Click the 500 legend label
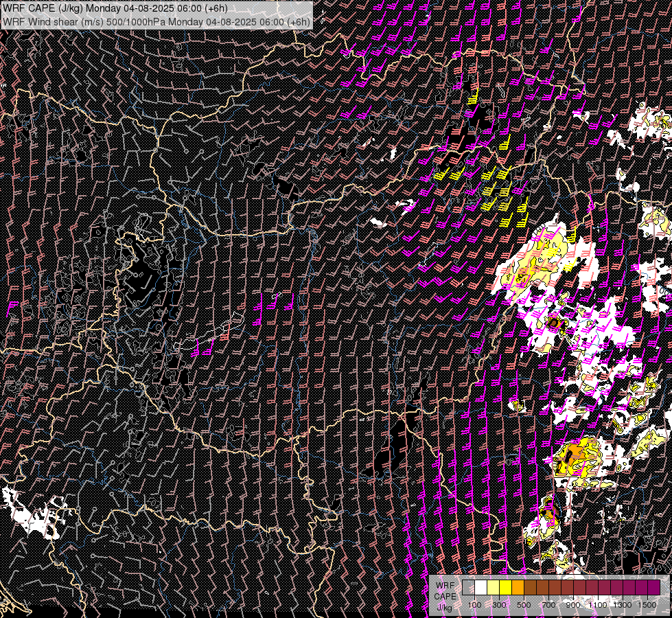This screenshot has width=672, height=618. pos(524,605)
